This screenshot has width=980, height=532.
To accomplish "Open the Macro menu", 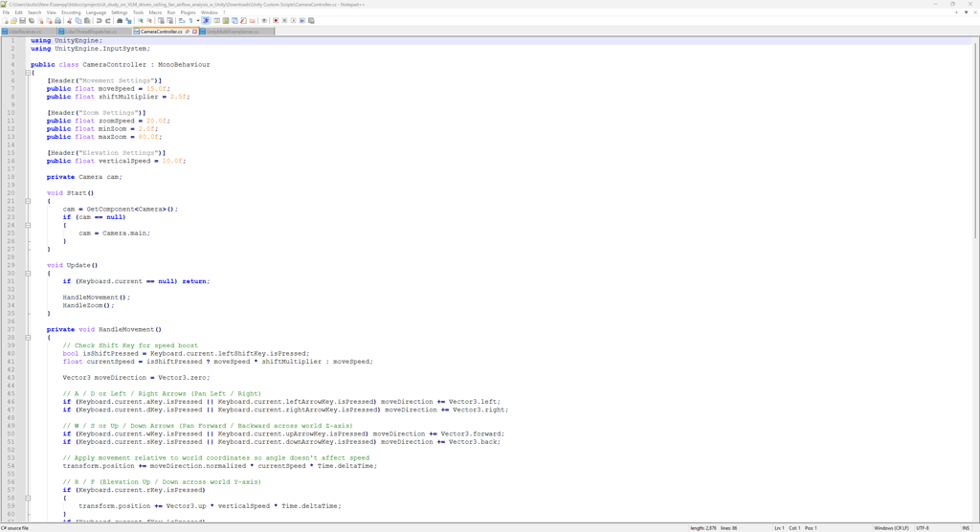I will (x=155, y=12).
